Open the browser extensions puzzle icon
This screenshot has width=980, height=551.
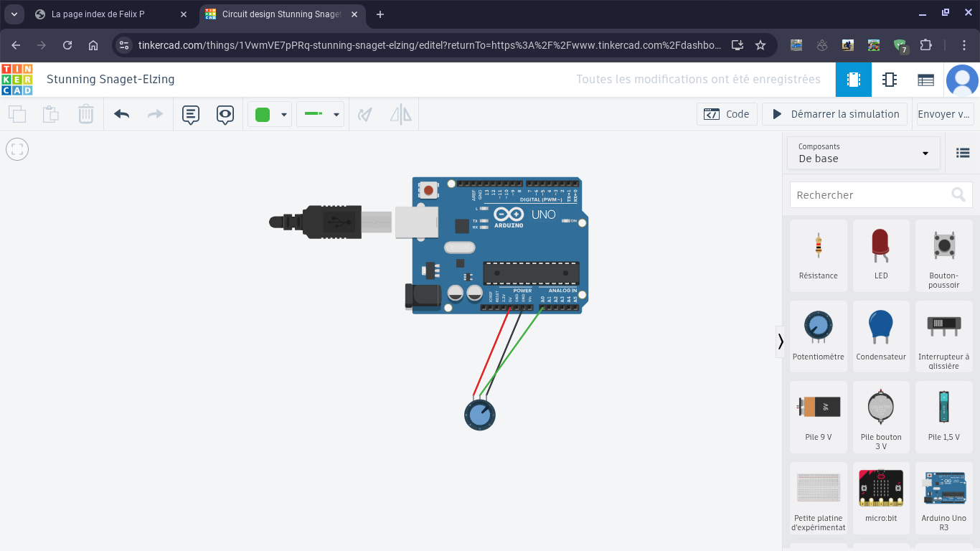pos(925,45)
